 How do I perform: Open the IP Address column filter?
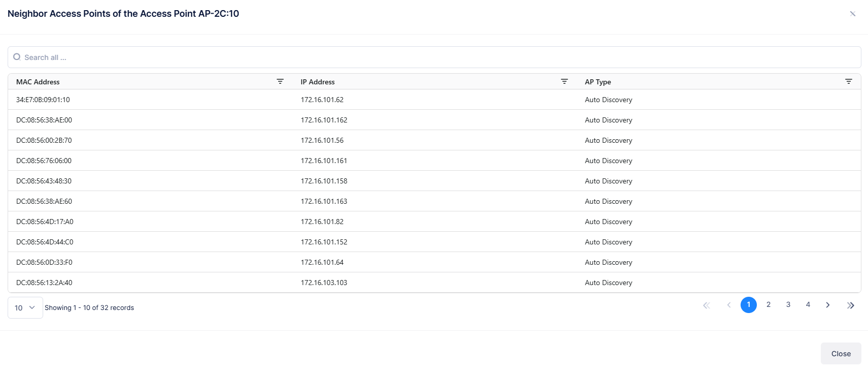[564, 81]
